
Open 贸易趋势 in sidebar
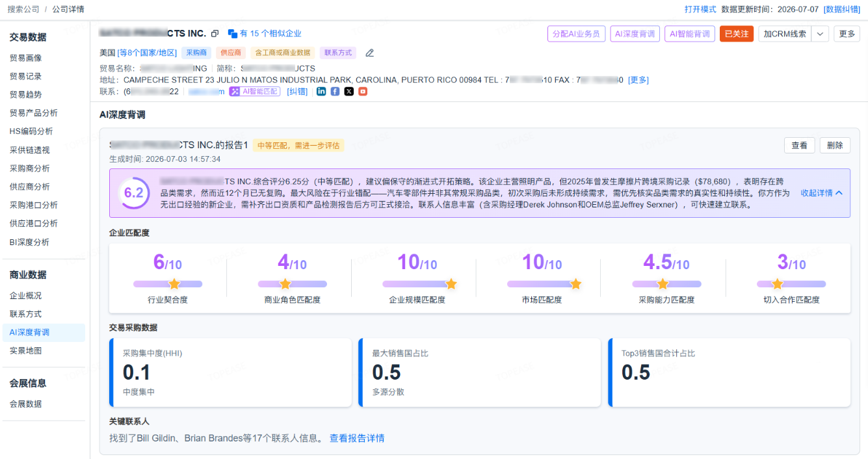(25, 94)
